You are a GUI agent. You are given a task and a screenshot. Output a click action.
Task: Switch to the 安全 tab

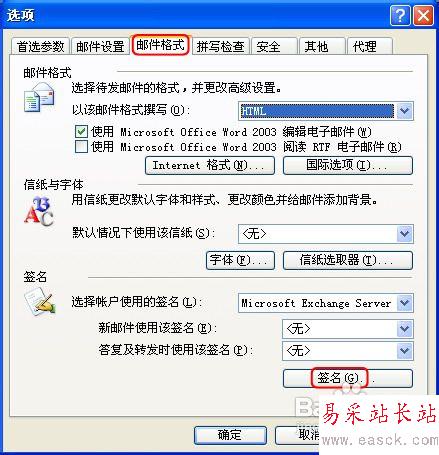[274, 46]
